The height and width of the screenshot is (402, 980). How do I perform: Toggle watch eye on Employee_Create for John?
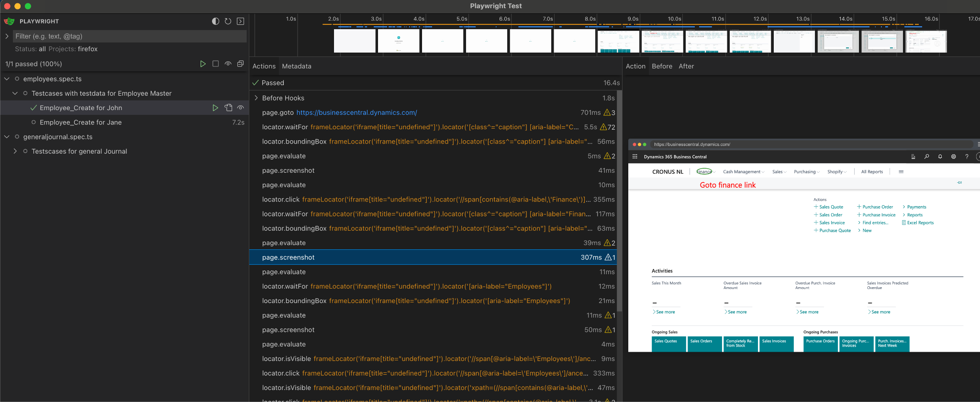click(241, 108)
